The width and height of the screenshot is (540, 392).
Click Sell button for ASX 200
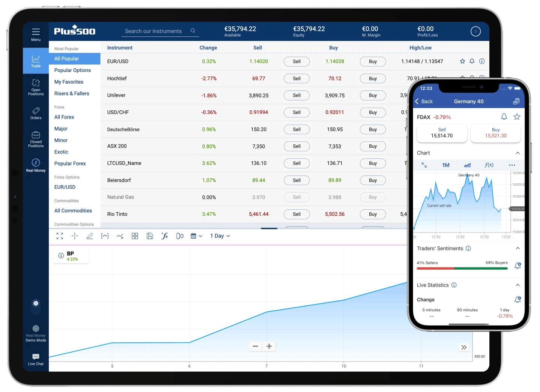pyautogui.click(x=297, y=146)
